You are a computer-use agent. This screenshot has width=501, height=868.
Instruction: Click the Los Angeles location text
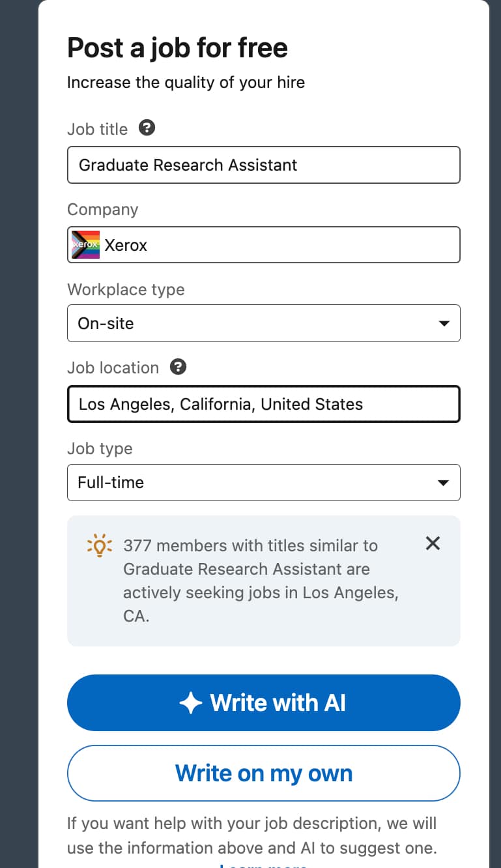(x=220, y=404)
